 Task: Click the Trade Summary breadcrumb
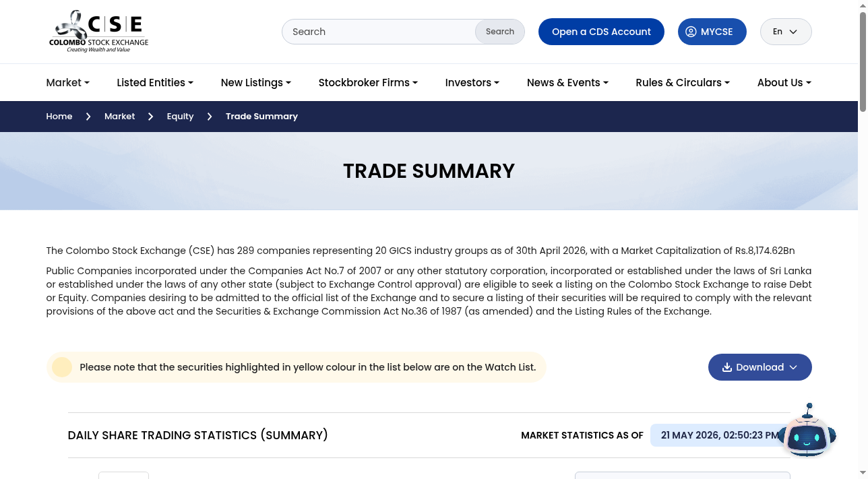tap(261, 117)
